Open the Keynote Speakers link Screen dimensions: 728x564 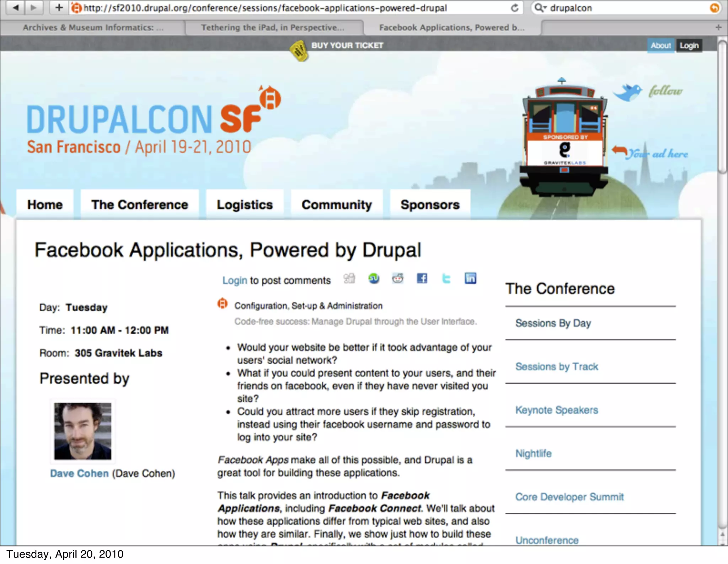click(x=556, y=410)
